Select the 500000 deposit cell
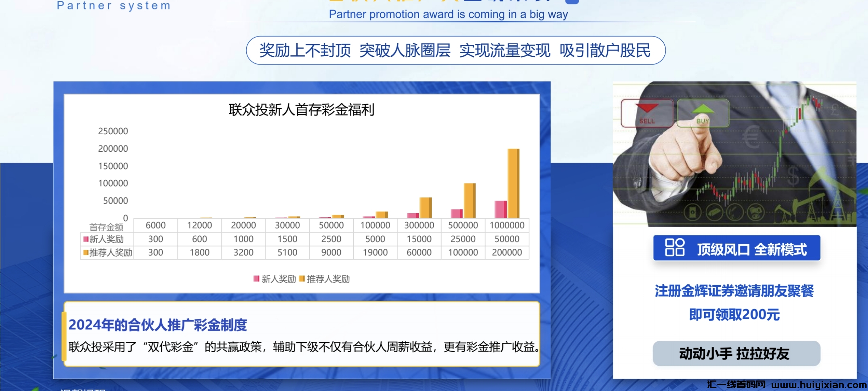Viewport: 868px width, 391px height. [463, 225]
